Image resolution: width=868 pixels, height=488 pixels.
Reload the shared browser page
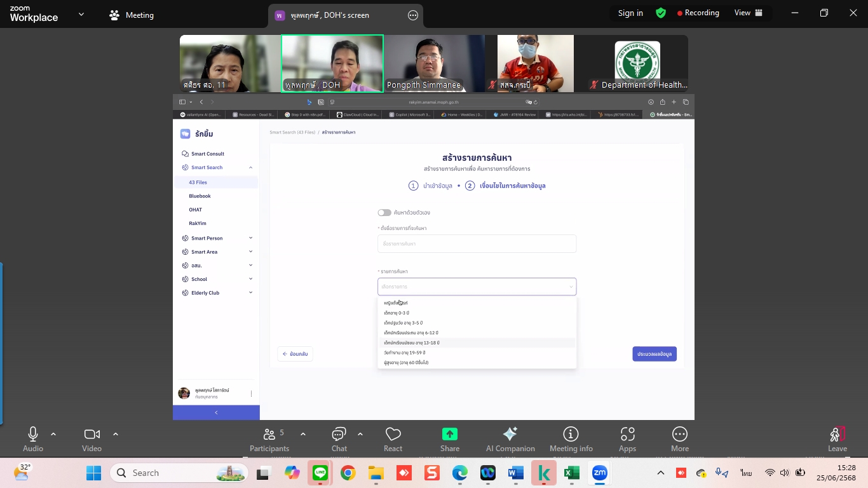click(536, 102)
